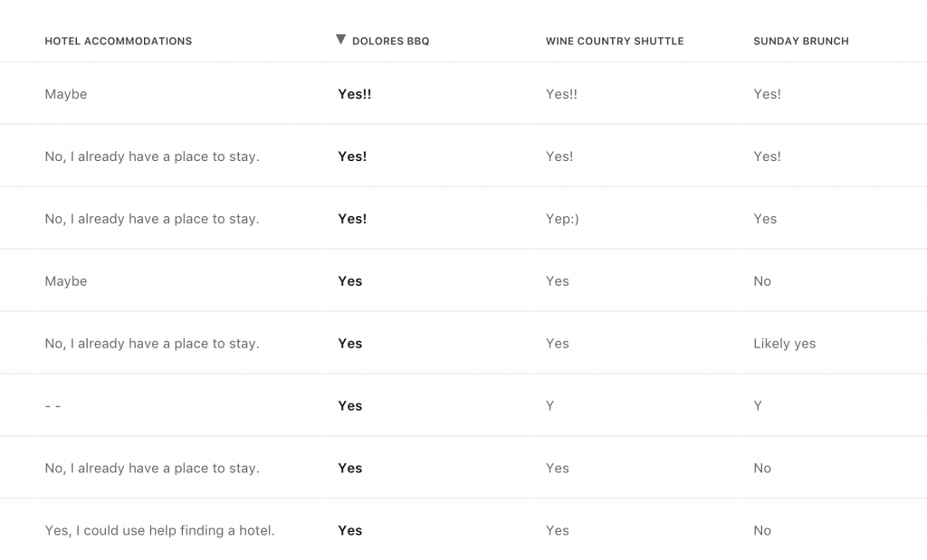Click the Yes brunch cell in Yep:) row
The width and height of the screenshot is (927, 560).
[765, 219]
